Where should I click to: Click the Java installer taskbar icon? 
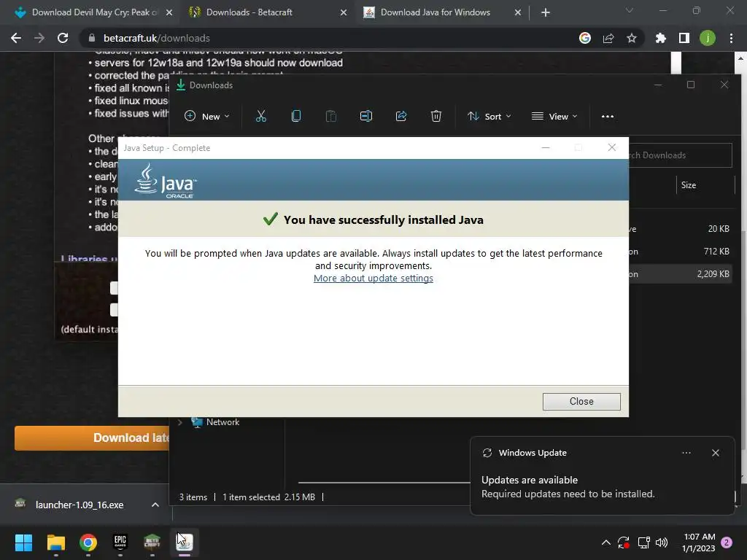coord(185,542)
